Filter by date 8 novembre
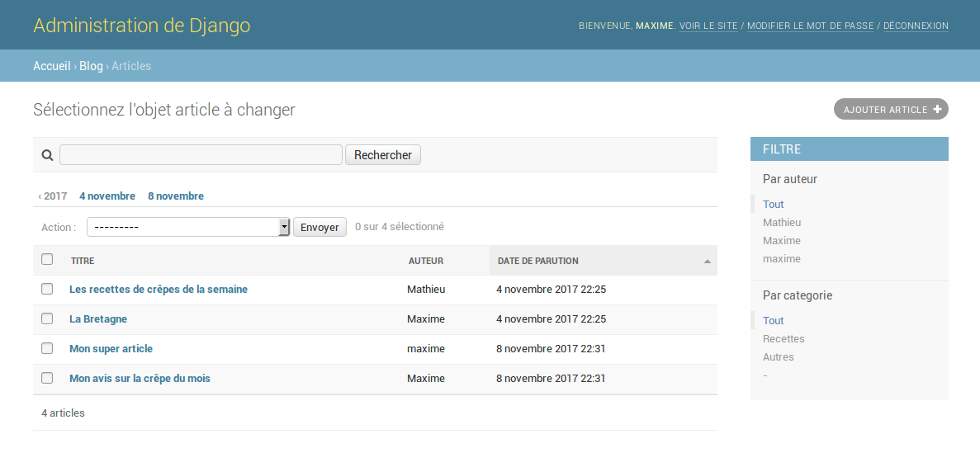The height and width of the screenshot is (467, 980). [x=176, y=196]
